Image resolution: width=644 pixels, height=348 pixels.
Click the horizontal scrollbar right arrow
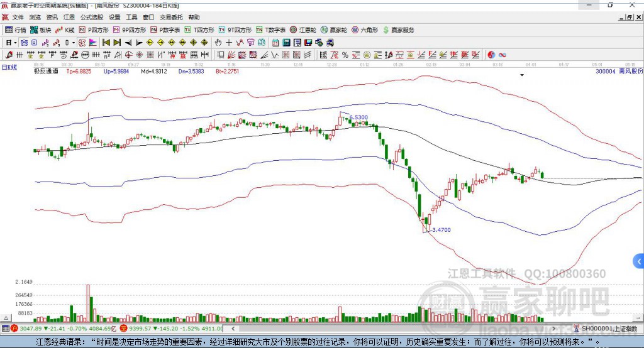pos(553,329)
